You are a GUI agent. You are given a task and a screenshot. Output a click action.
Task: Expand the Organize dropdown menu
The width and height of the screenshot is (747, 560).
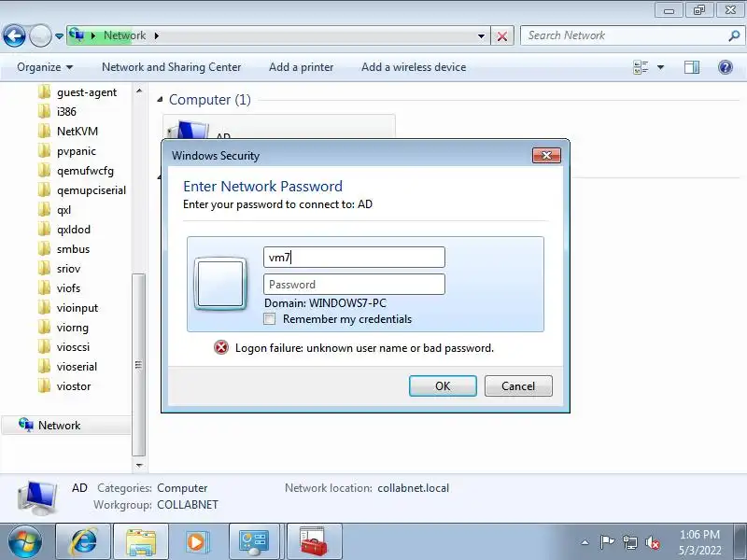(45, 67)
